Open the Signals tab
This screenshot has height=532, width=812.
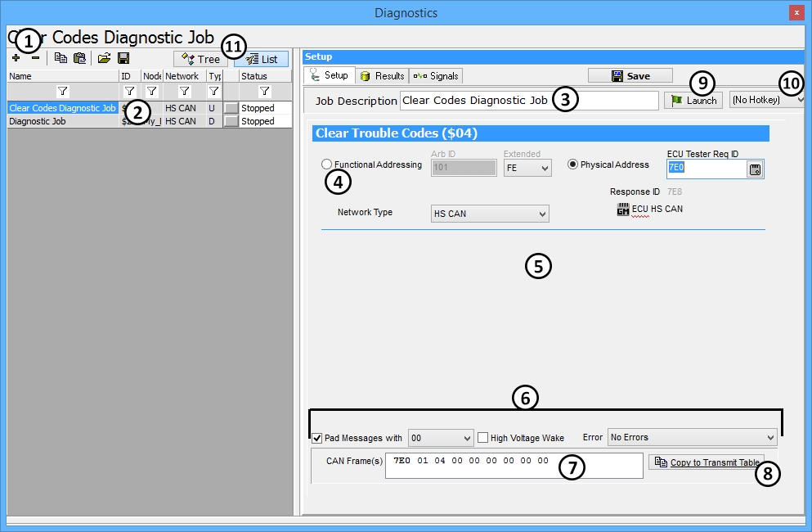click(x=436, y=76)
